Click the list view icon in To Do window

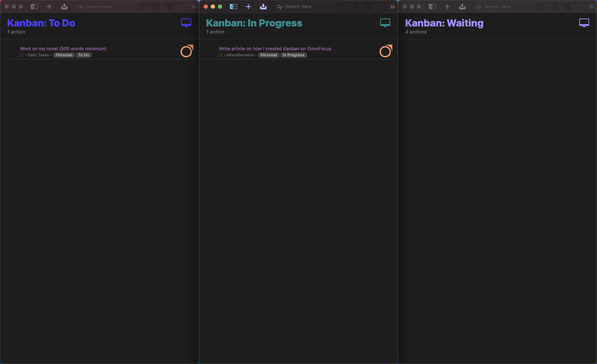tap(142, 7)
